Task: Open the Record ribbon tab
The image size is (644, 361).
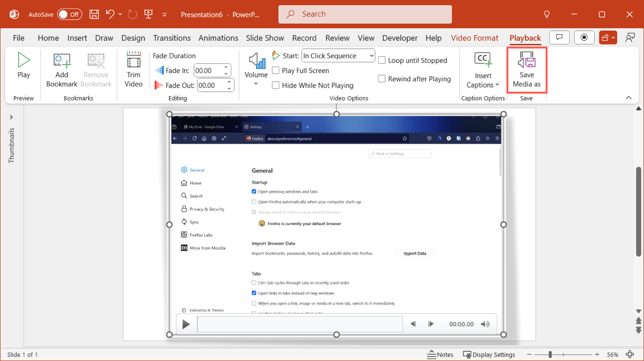Action: (x=304, y=38)
